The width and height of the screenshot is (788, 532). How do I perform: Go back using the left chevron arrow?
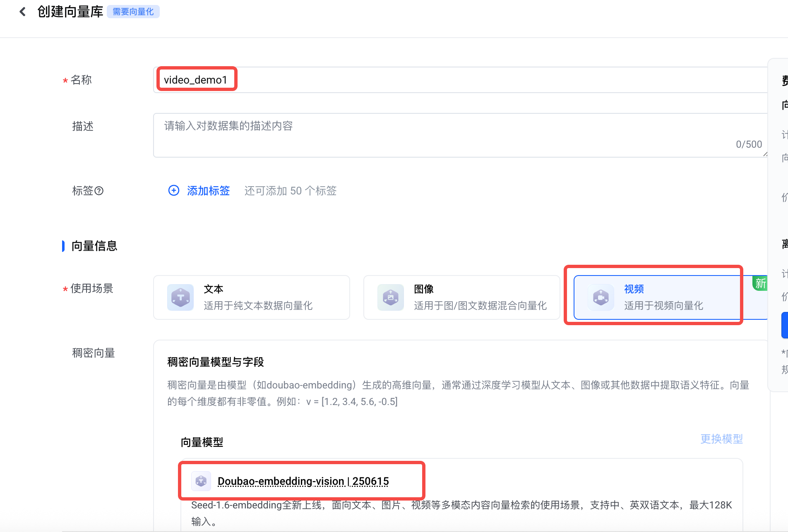point(23,12)
